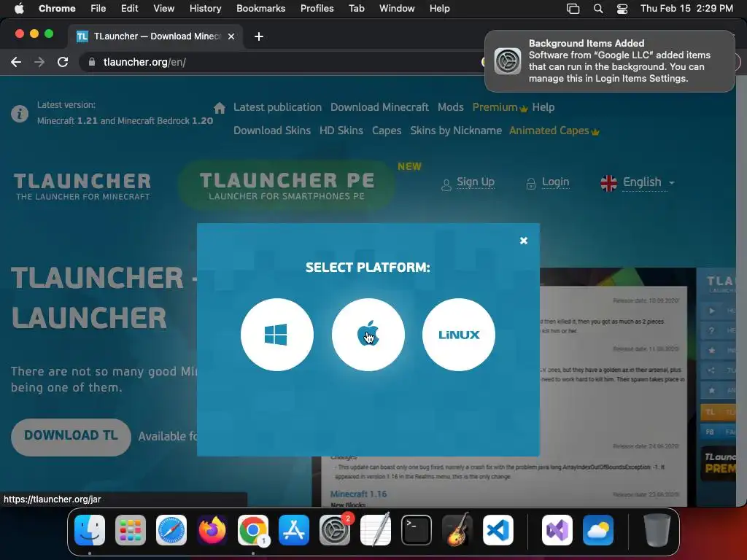Open the Mods link
Viewport: 747px width, 560px height.
[x=450, y=107]
